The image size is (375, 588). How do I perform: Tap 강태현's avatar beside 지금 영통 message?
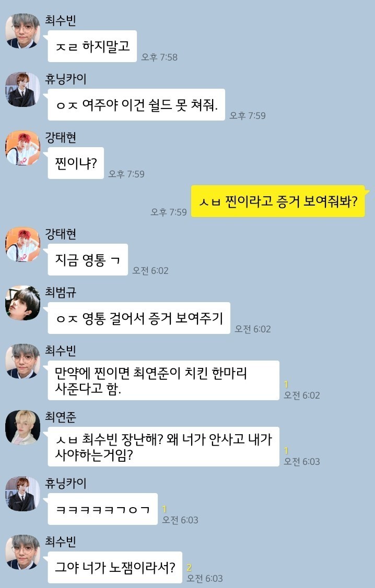(22, 244)
